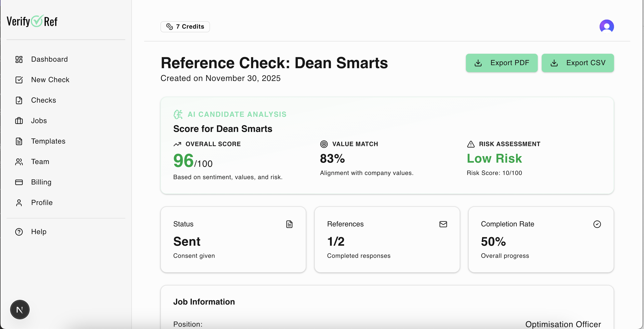Click the user avatar icon top right
The image size is (644, 329).
(x=606, y=27)
